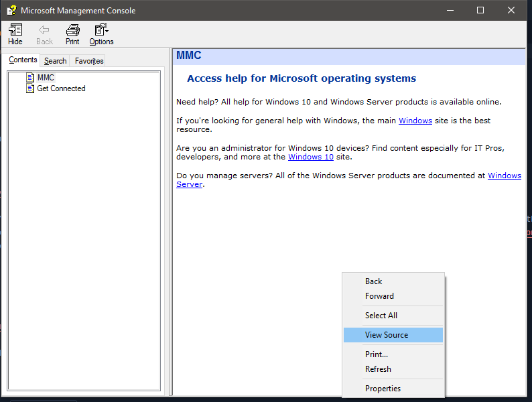Choose View Source in the context menu
532x402 pixels.
(393, 335)
